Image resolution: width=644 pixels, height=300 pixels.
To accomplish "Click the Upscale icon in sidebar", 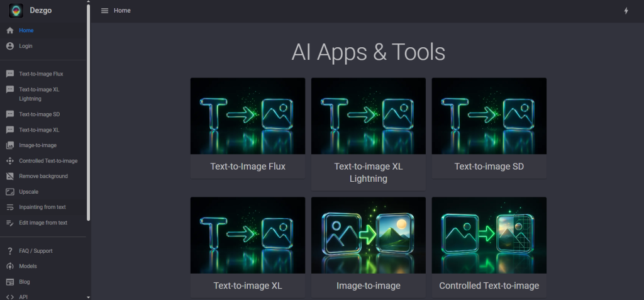I will click(x=10, y=192).
